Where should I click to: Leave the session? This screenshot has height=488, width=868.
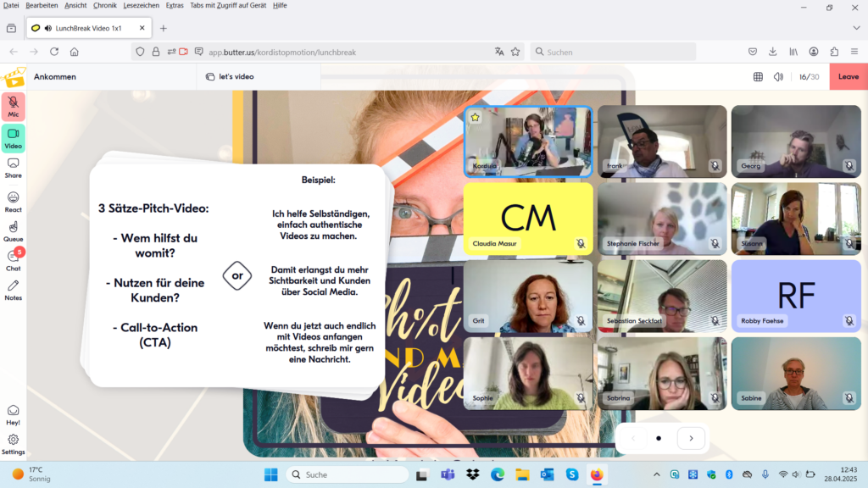pyautogui.click(x=848, y=77)
